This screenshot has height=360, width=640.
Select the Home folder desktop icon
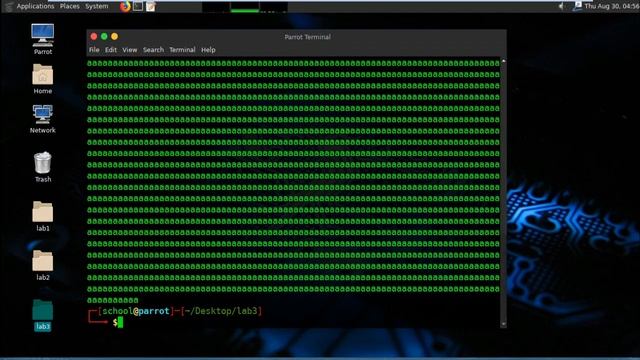(x=42, y=79)
